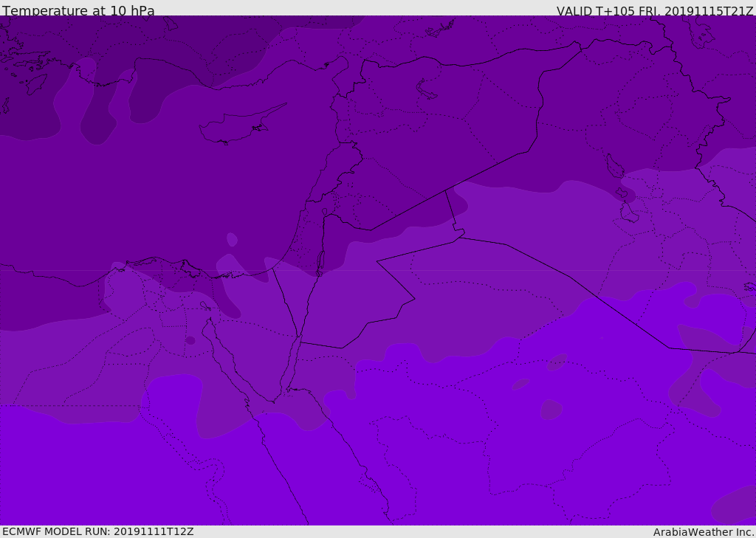The height and width of the screenshot is (538, 756).
Task: Click Lake Tharthar in Iraq
Action: 614,167
